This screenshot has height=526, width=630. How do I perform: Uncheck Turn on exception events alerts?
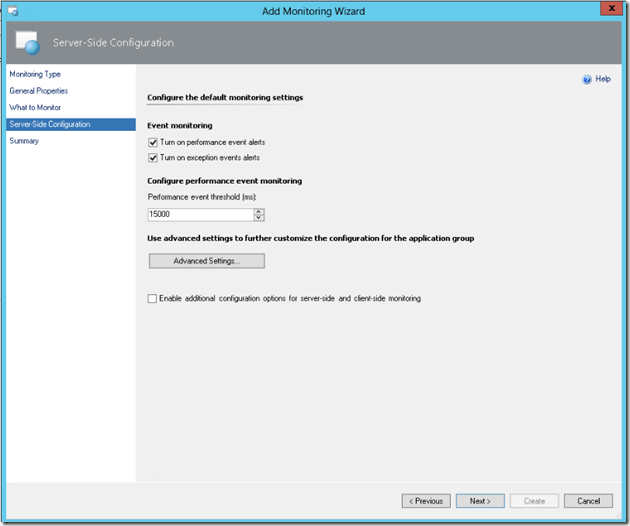click(x=153, y=158)
